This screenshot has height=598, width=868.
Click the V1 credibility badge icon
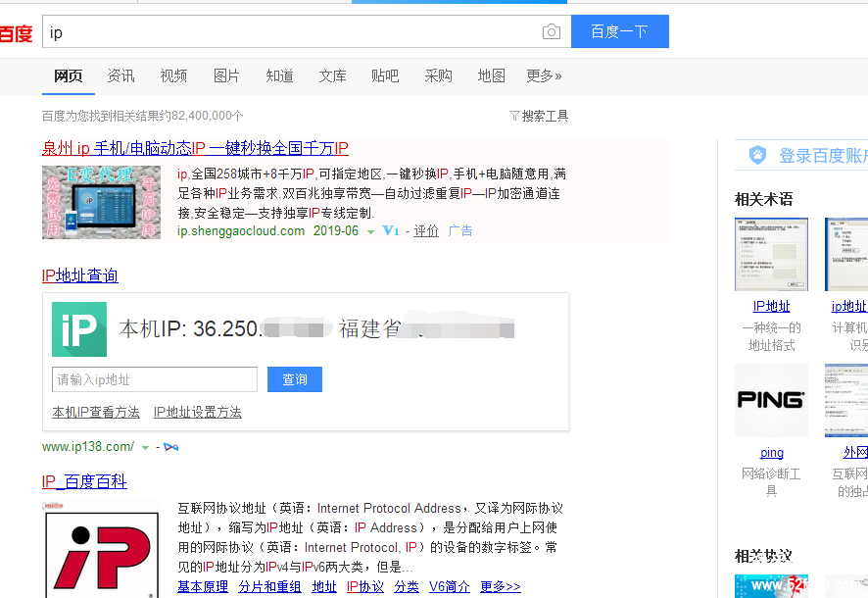391,231
